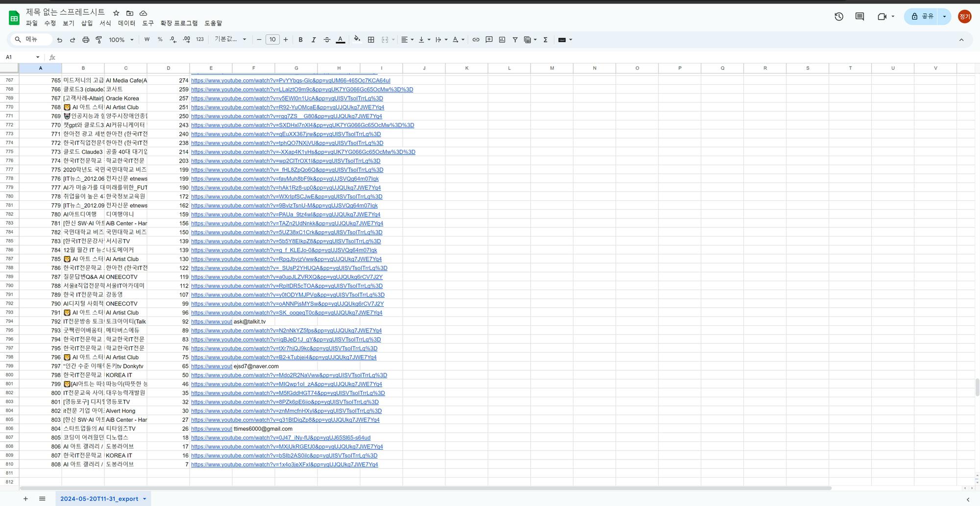Open the font dropdown 기본값

pyautogui.click(x=230, y=40)
